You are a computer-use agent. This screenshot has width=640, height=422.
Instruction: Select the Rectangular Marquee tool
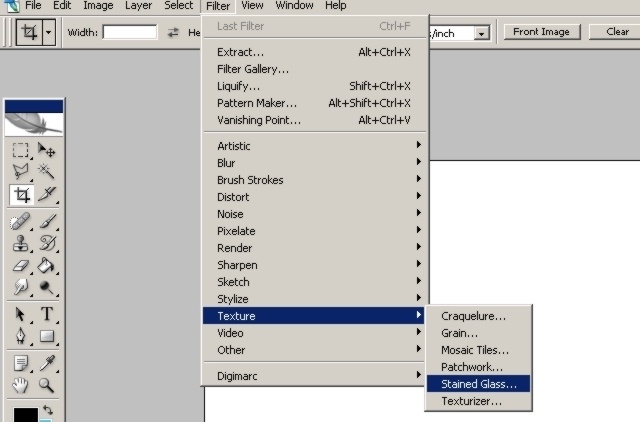coord(20,150)
